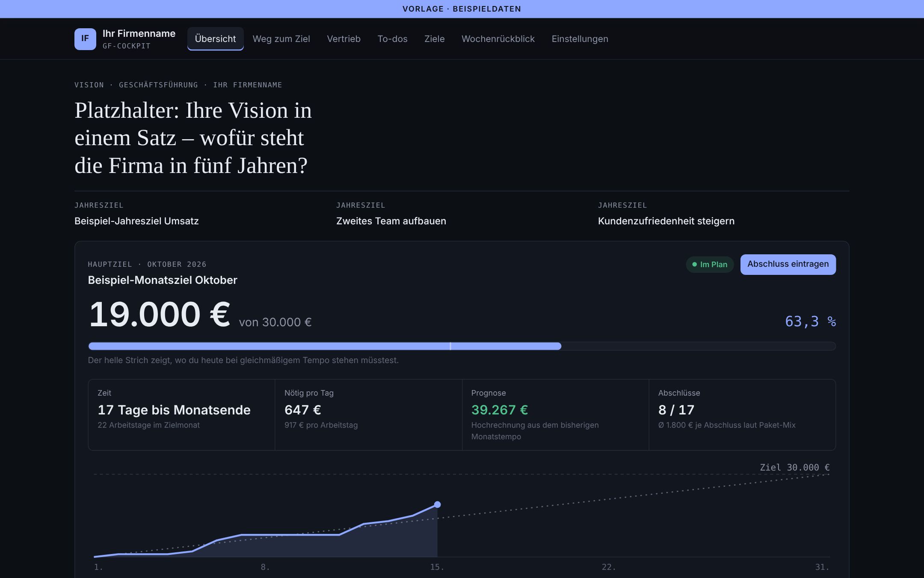Click HAUPTZIEL · OKTOBER 2026 label
The height and width of the screenshot is (578, 924).
coord(147,264)
